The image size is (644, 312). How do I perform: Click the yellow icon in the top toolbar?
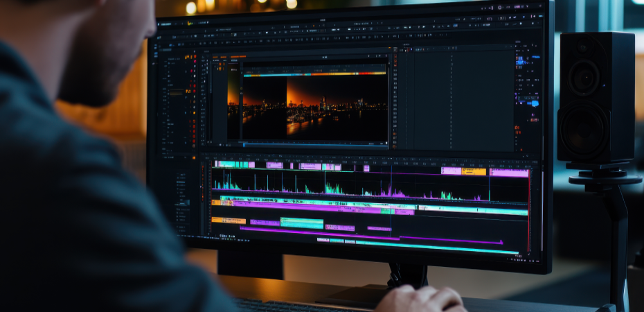189,23
